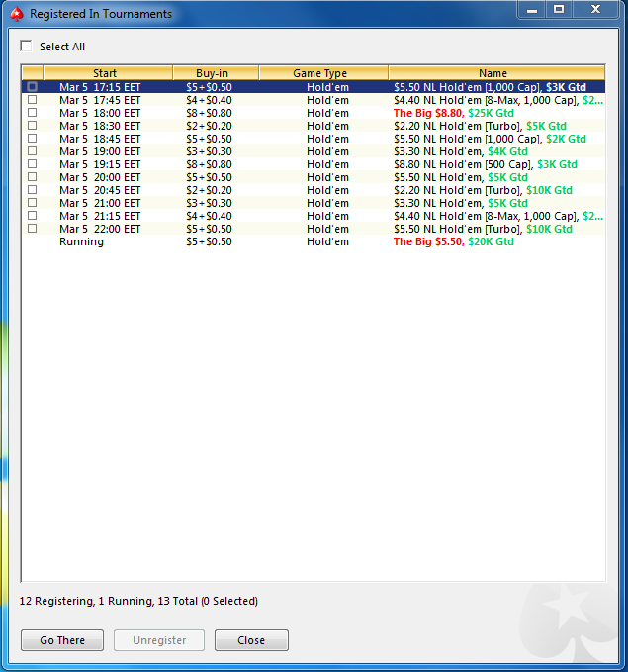Check the box for Mar 5 20:45 EET tournament
628x672 pixels.
tap(32, 189)
